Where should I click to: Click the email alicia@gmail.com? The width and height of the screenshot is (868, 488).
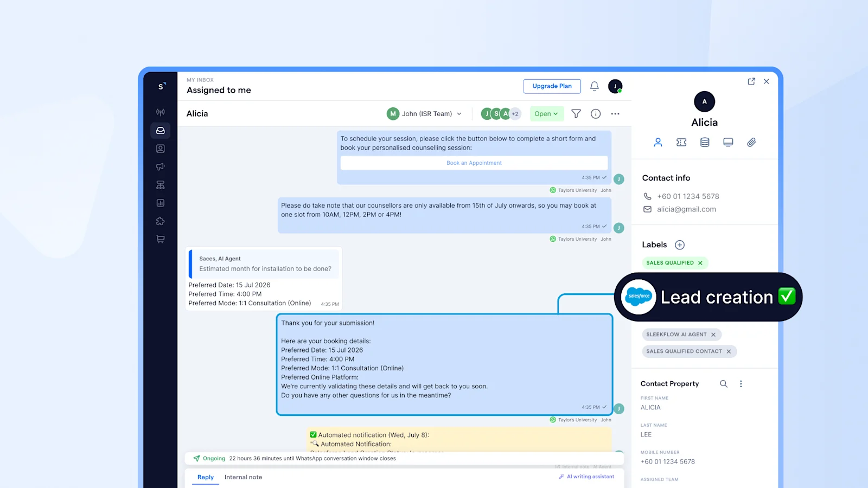tap(686, 209)
